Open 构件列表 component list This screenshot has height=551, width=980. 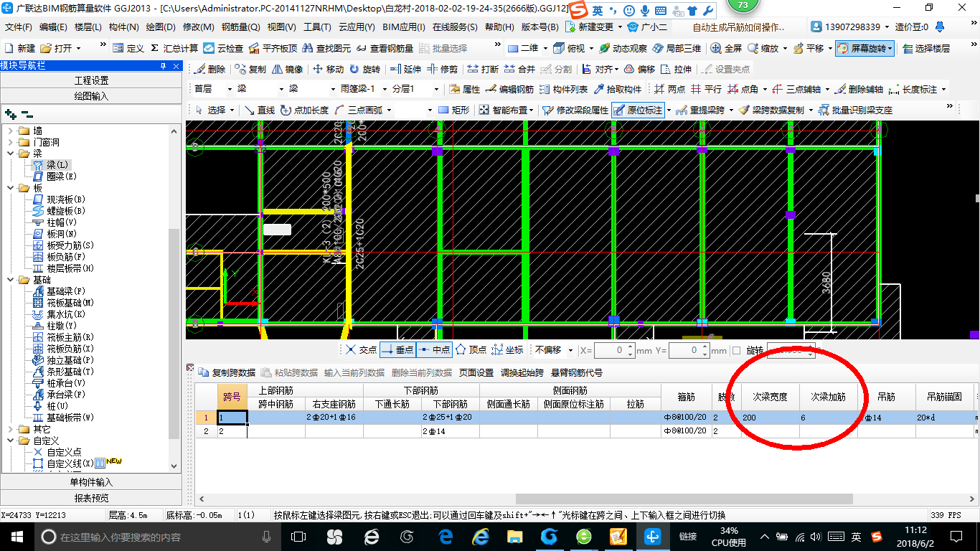click(x=563, y=90)
